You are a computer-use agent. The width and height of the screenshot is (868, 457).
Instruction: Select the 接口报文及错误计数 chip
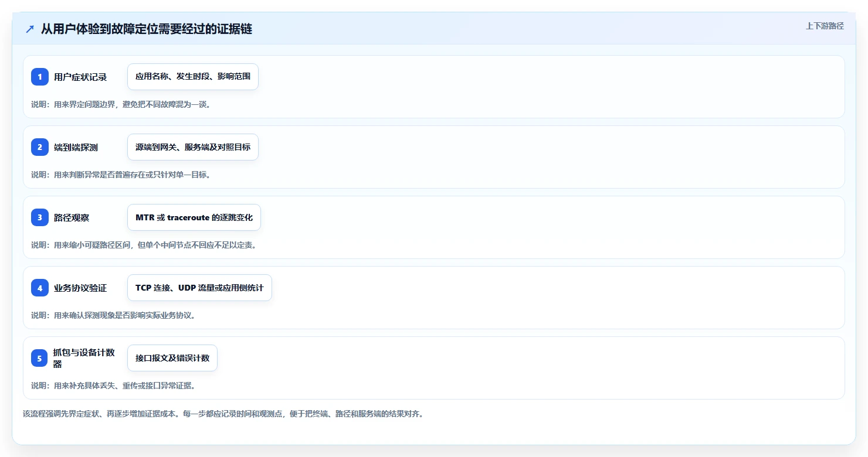(172, 358)
